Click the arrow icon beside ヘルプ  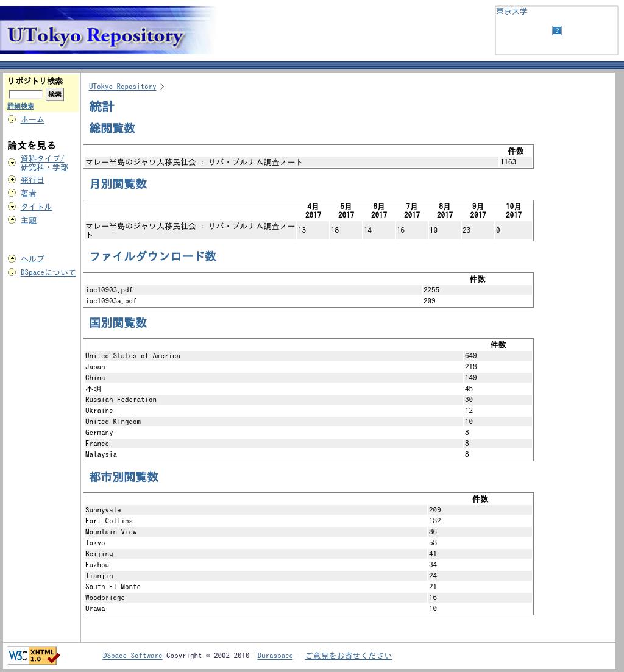click(12, 258)
